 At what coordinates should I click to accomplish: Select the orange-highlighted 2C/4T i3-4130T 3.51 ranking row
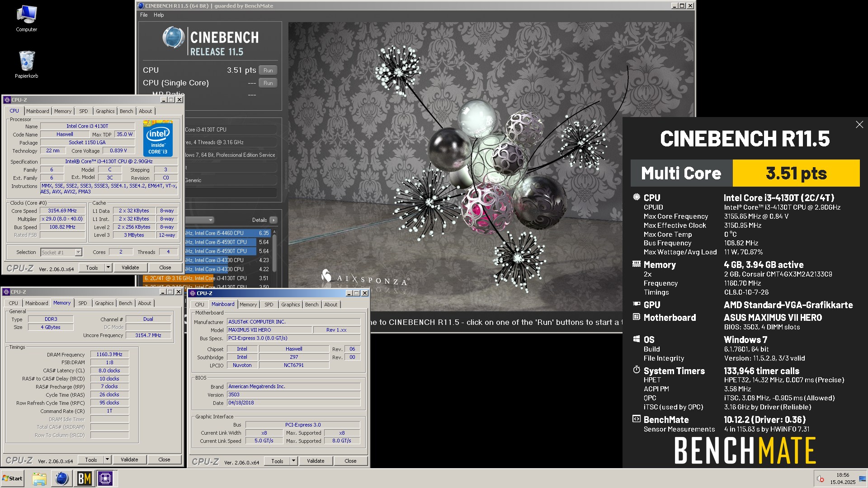click(207, 278)
